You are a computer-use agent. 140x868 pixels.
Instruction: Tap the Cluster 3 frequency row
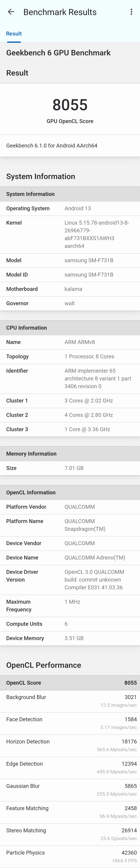click(70, 429)
